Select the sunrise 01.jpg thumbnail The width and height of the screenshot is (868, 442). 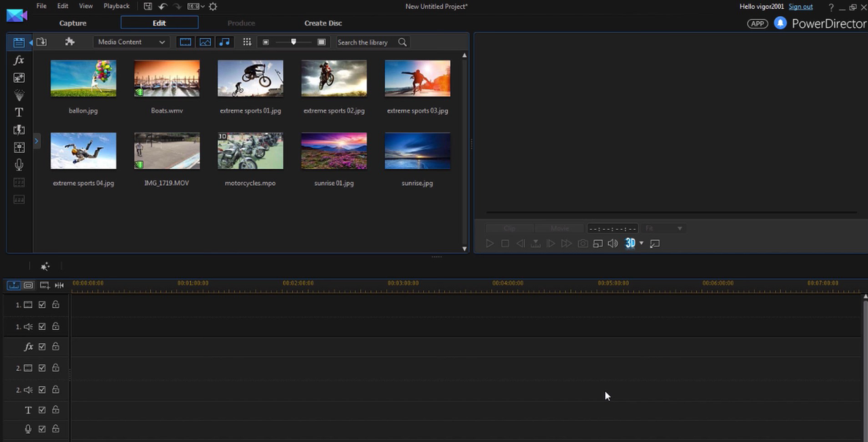334,151
